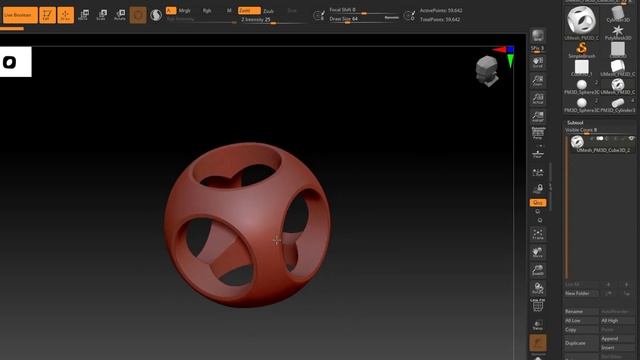Select the Draw mode button

[x=65, y=15]
